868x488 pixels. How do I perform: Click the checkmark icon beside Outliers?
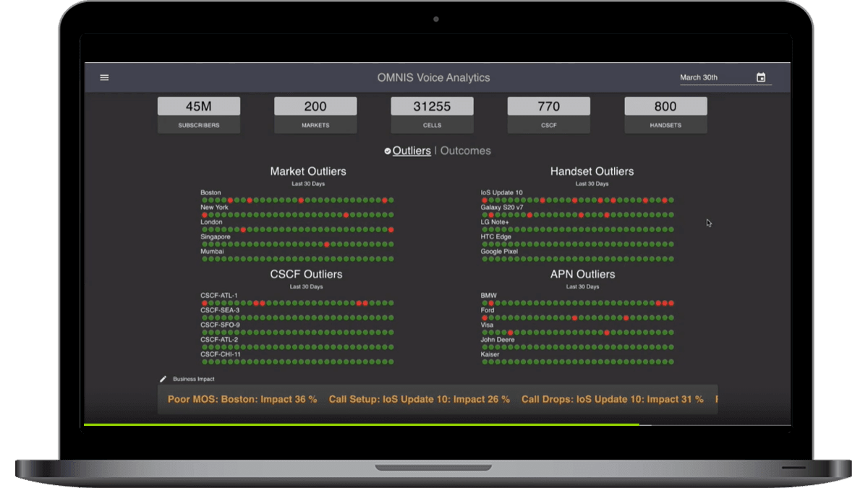coord(388,151)
